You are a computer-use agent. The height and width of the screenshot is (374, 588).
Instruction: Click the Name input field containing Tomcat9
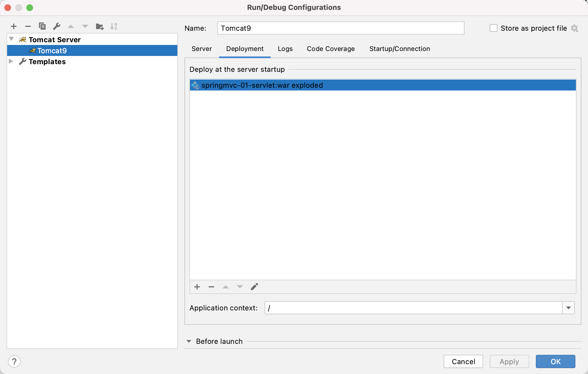(341, 28)
